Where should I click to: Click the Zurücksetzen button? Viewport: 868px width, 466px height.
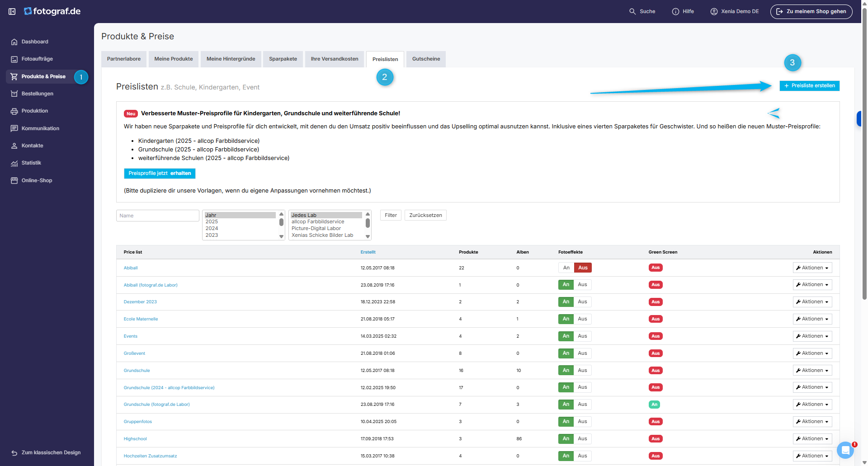(x=425, y=215)
